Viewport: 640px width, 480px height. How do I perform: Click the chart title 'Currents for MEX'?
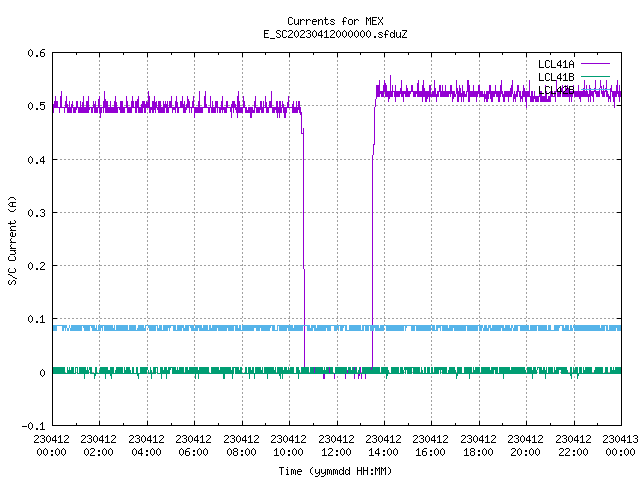pyautogui.click(x=335, y=21)
